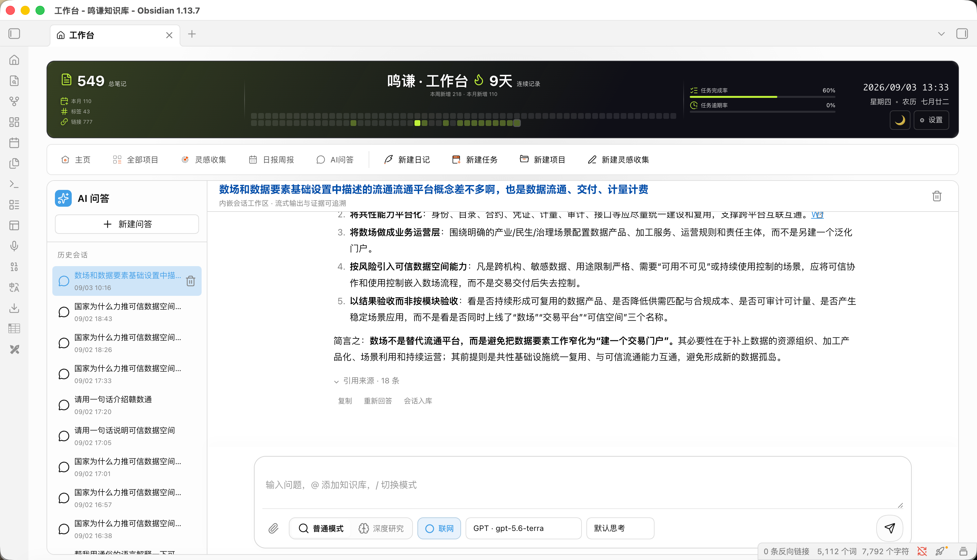This screenshot has height=560, width=977.
Task: Click the 设置 settings button
Action: [931, 120]
